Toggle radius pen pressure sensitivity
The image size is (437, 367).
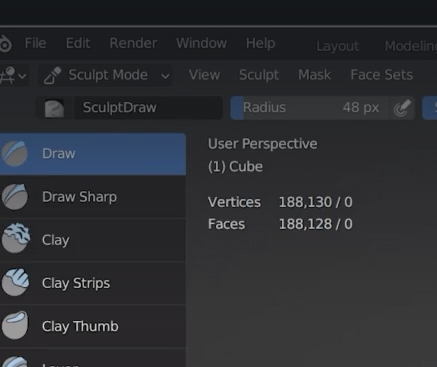point(402,108)
